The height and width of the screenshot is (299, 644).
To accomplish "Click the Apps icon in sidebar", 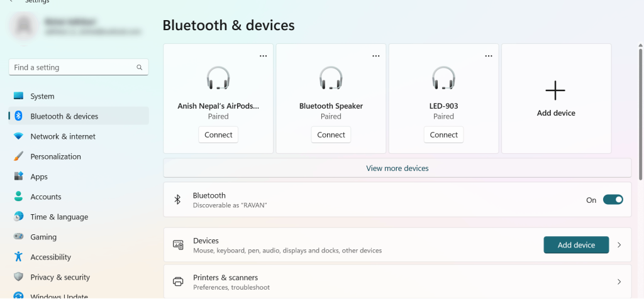I will 18,177.
